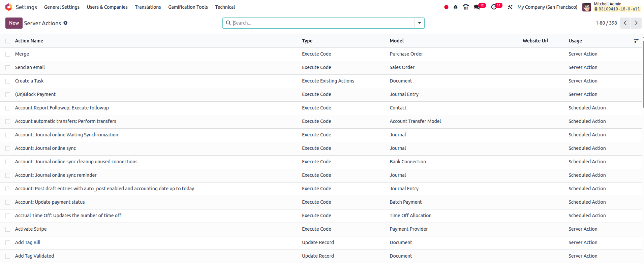
Task: Open Account: Journal online Waiting Synchronization
Action: coord(66,135)
